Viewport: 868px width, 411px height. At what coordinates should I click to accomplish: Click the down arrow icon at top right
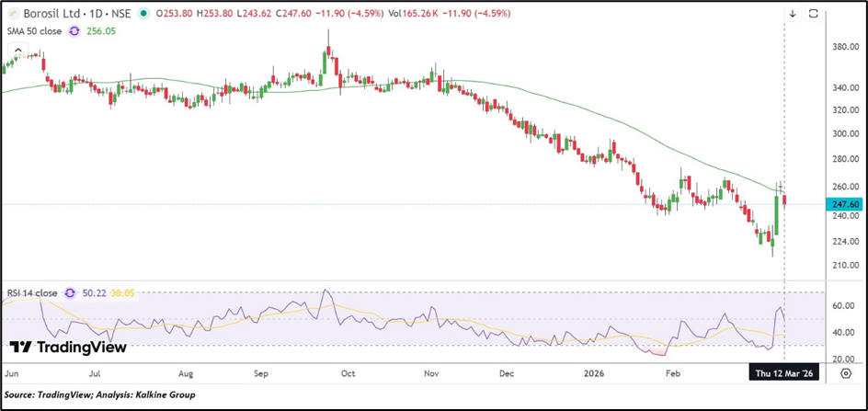click(x=793, y=14)
